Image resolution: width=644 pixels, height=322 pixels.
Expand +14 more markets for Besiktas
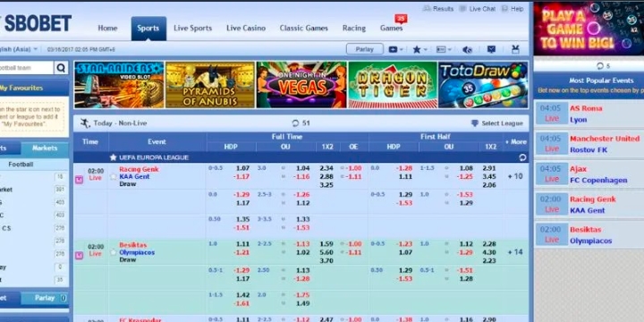click(515, 251)
